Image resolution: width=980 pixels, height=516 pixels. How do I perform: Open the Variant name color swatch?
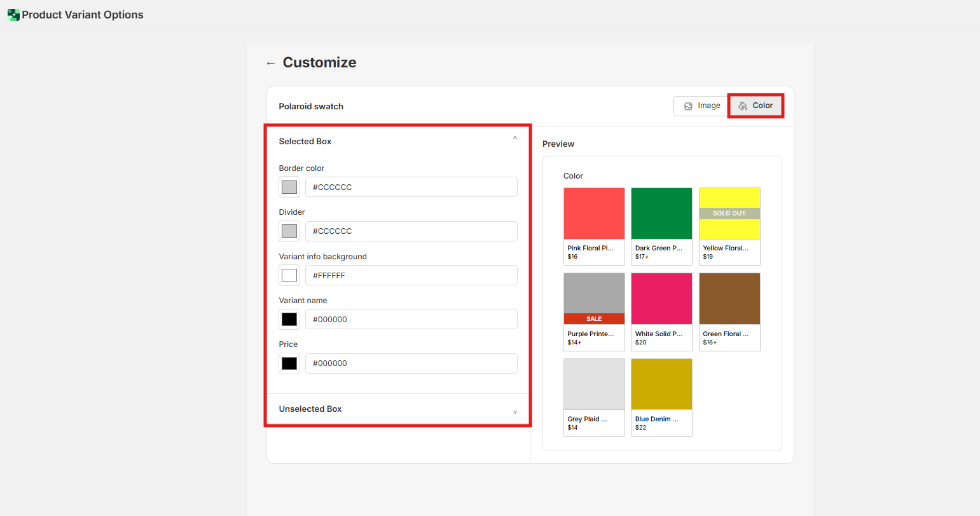[289, 320]
